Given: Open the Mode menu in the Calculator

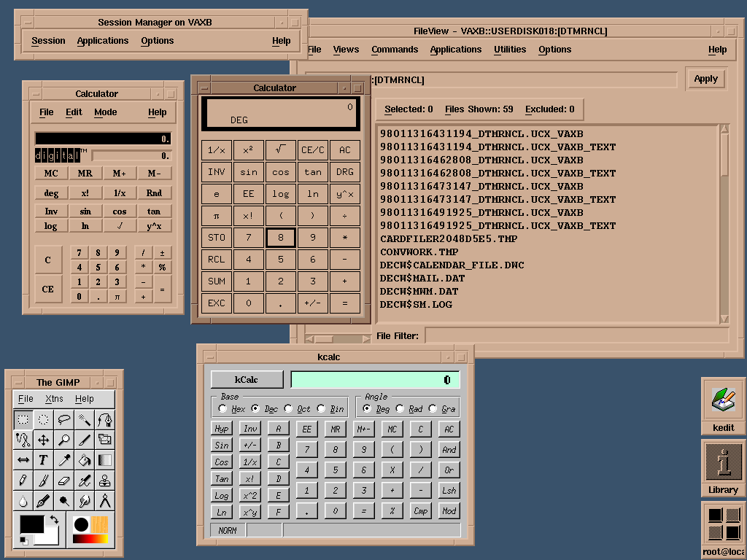Looking at the screenshot, I should [x=105, y=112].
